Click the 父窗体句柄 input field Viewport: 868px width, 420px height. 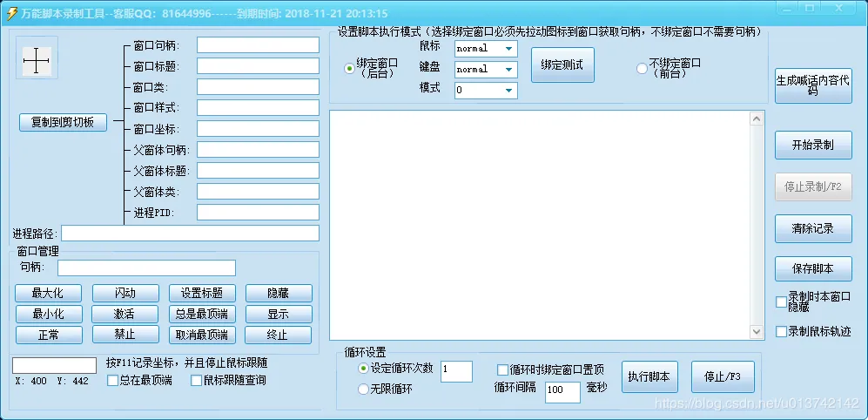258,150
